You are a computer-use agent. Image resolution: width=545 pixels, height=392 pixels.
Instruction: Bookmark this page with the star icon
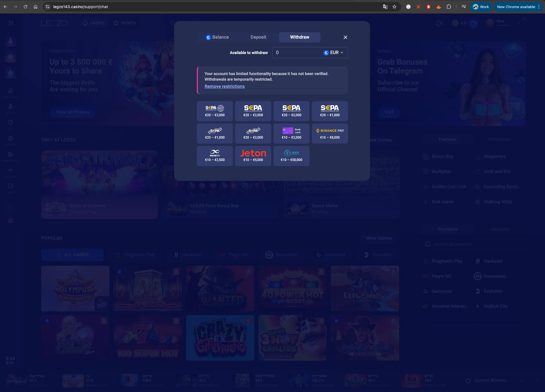394,7
